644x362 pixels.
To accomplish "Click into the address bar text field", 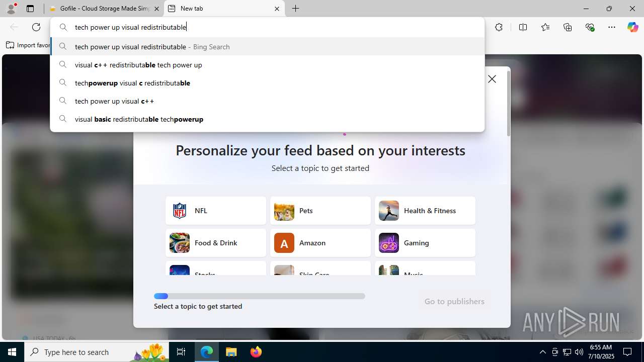I will pos(267,27).
